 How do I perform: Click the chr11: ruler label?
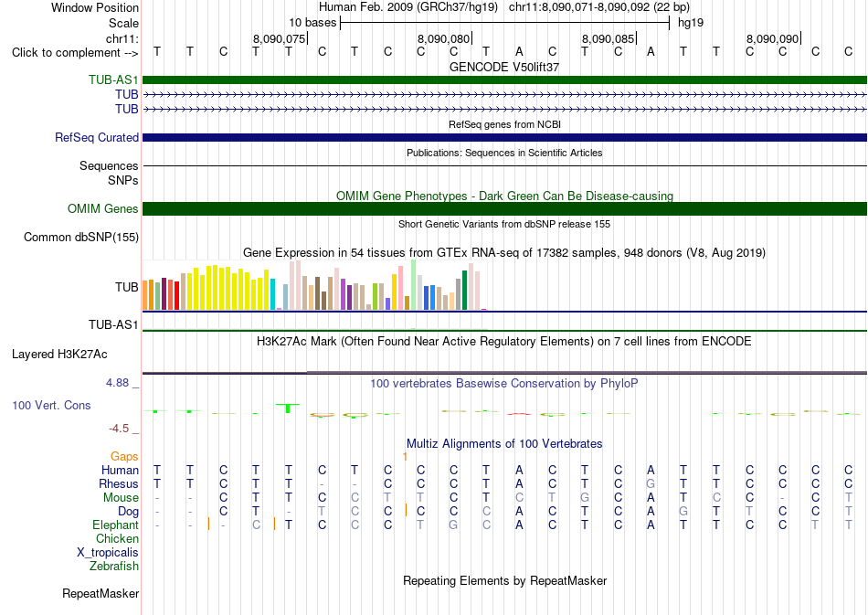point(122,38)
